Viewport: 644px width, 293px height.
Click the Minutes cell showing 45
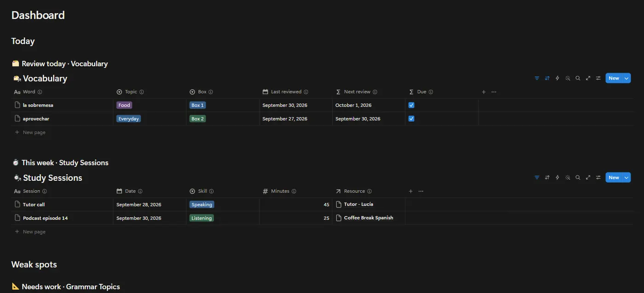tap(296, 205)
